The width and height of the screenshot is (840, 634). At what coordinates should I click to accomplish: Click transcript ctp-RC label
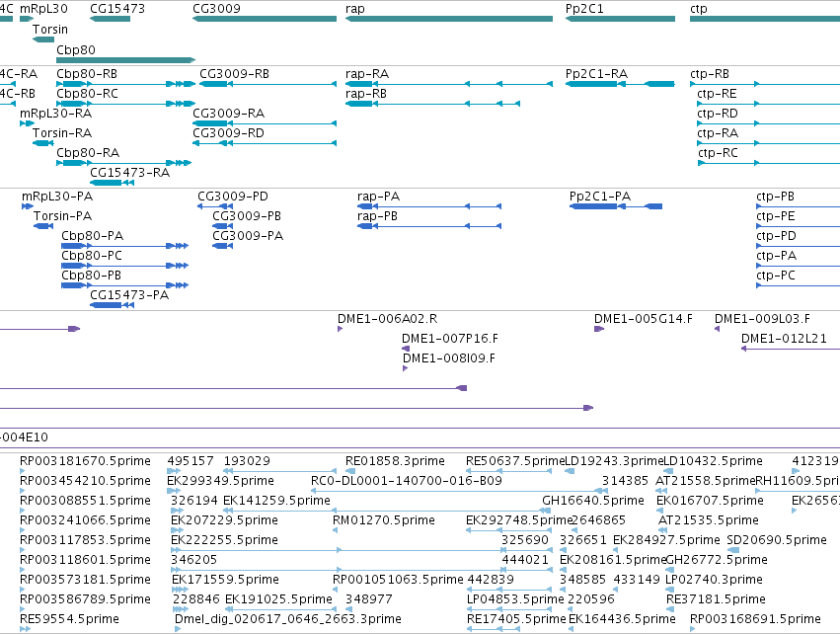718,153
